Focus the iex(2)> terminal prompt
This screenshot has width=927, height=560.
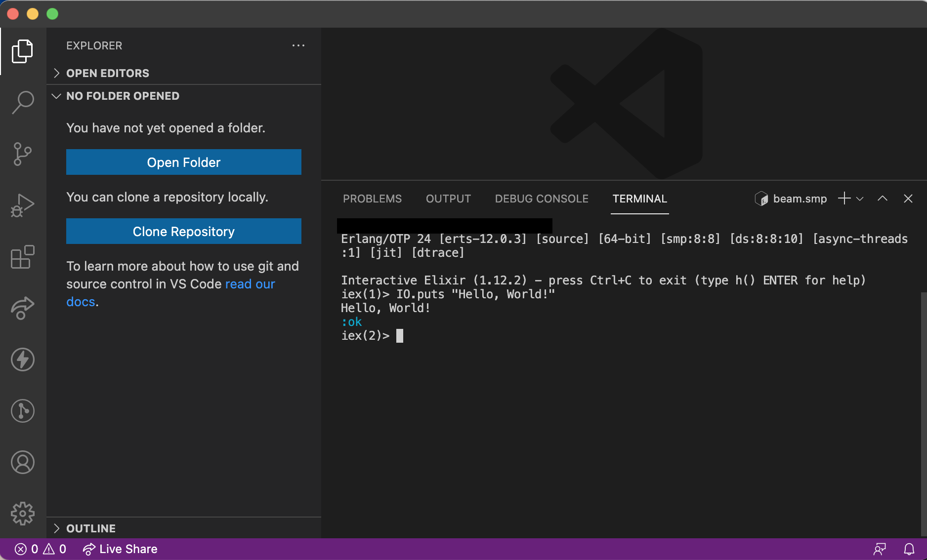(x=372, y=336)
